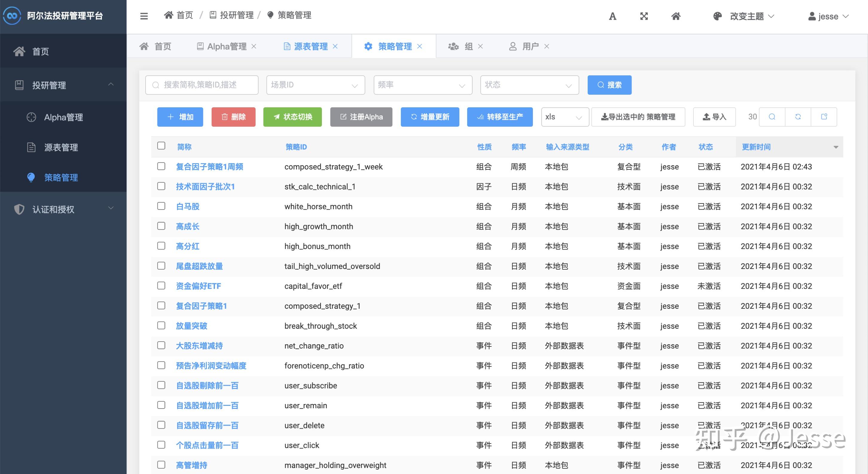Image resolution: width=868 pixels, height=474 pixels.
Task: Click table export/share icon in toolbar
Action: click(824, 117)
